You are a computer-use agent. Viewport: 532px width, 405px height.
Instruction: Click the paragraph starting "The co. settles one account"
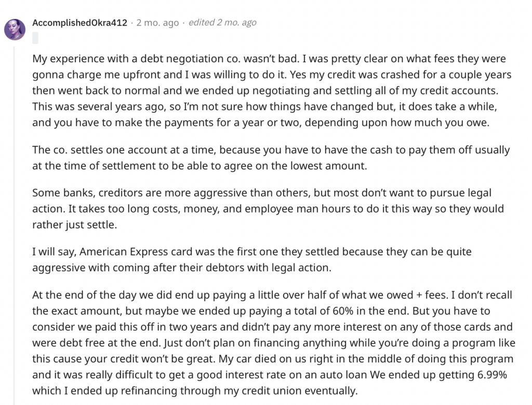[271, 158]
